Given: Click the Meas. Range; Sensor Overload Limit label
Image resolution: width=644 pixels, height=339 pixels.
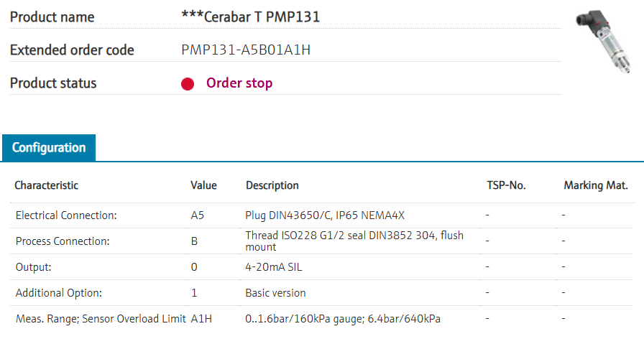Looking at the screenshot, I should (x=101, y=318).
